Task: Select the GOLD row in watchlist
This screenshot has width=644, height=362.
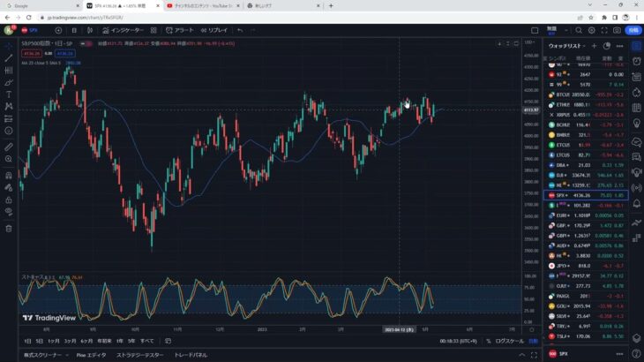Action: click(x=586, y=306)
